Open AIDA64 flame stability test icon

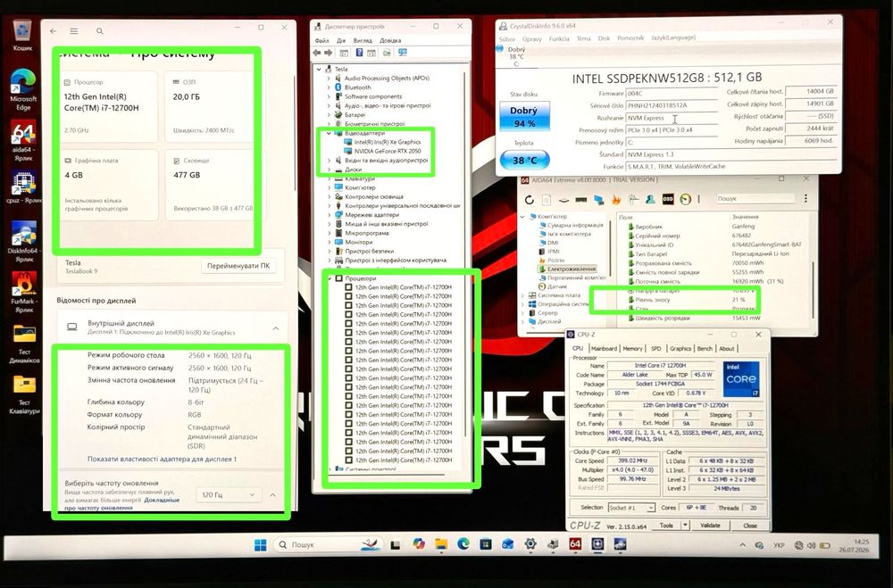click(x=616, y=200)
